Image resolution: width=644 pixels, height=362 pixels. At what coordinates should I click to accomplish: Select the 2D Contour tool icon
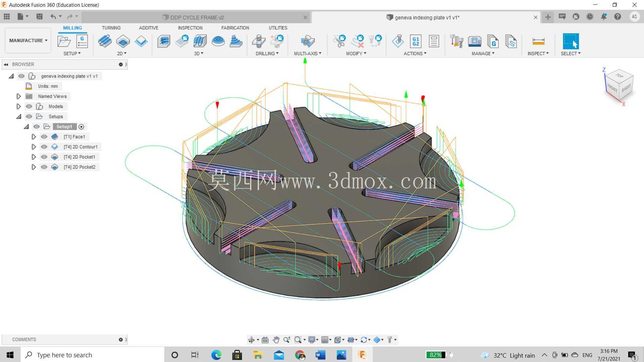pos(141,41)
